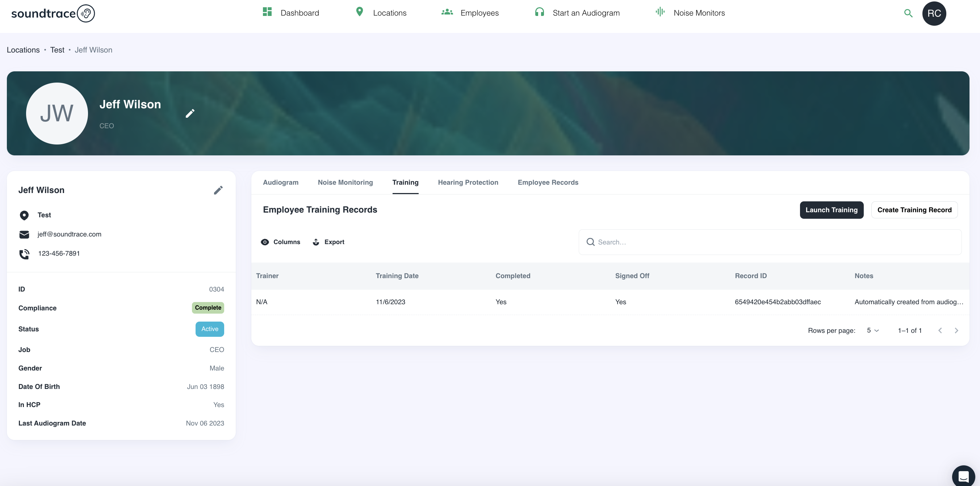Click the JW avatar circle
The width and height of the screenshot is (980, 486).
coord(57,113)
